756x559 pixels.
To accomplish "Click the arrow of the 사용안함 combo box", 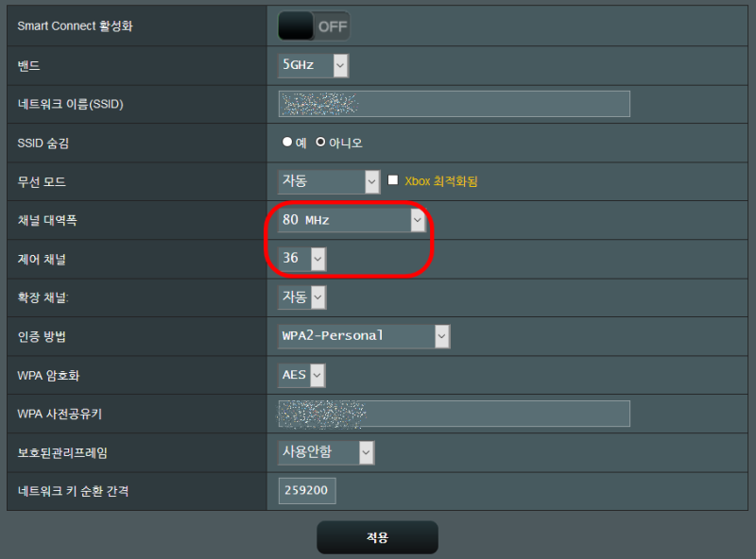I will tap(367, 452).
